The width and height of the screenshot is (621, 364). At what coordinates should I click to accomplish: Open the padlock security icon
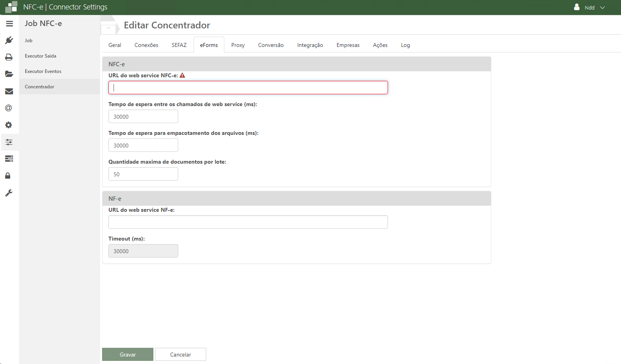point(8,175)
